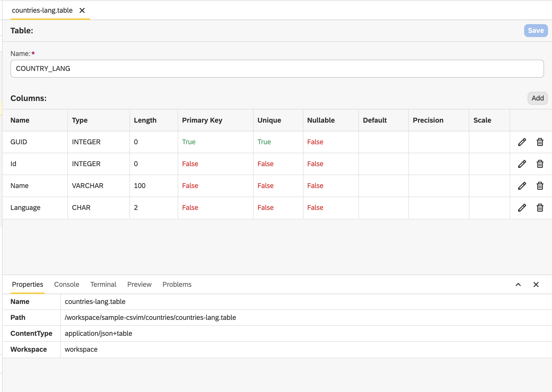Viewport: 552px width, 392px height.
Task: Click GUID row Primary Key True value
Action: coord(189,142)
